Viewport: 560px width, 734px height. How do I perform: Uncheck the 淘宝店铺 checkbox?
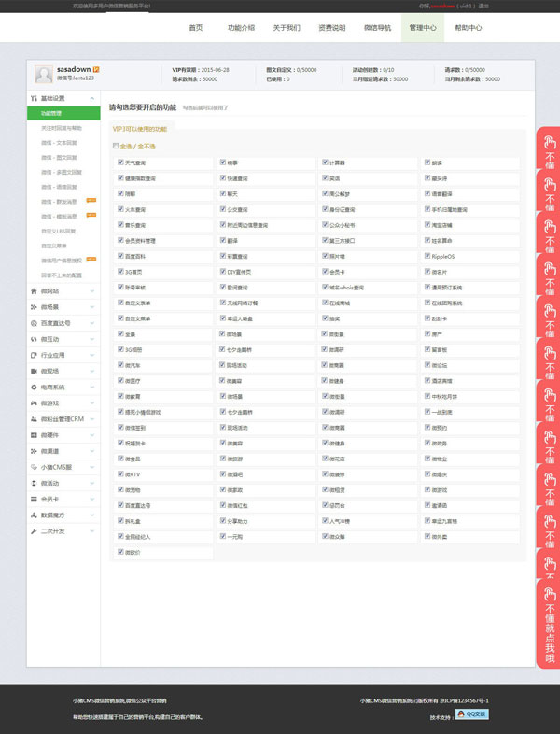tap(427, 225)
